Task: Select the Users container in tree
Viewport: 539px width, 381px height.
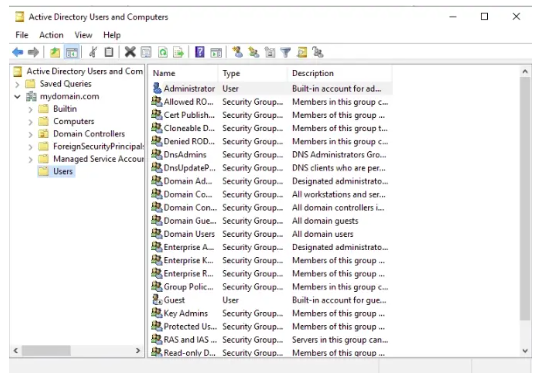Action: point(63,171)
